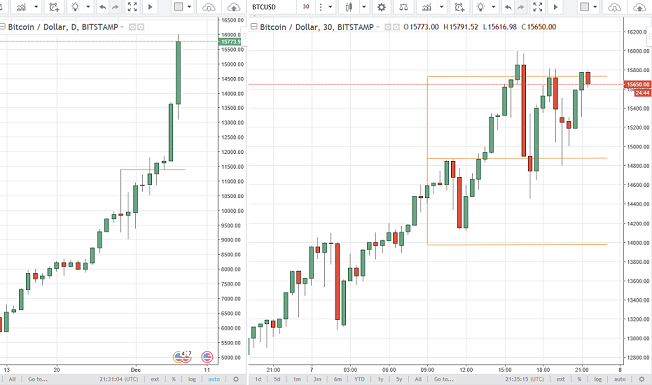
Task: Edit the BTCUSD symbol field
Action: (272, 7)
